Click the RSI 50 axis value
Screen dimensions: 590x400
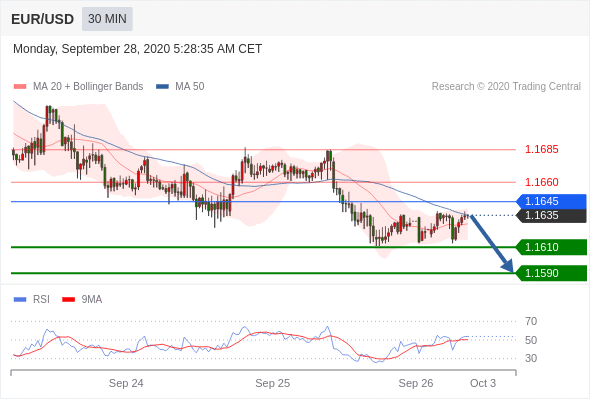[531, 340]
